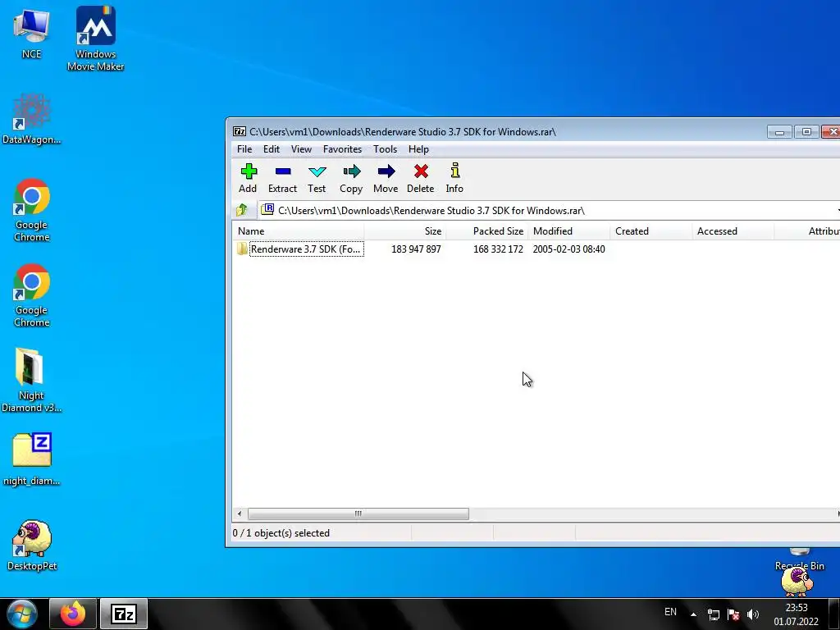
Task: Select the Renderware 3.7 SDK folder icon
Action: (x=242, y=249)
